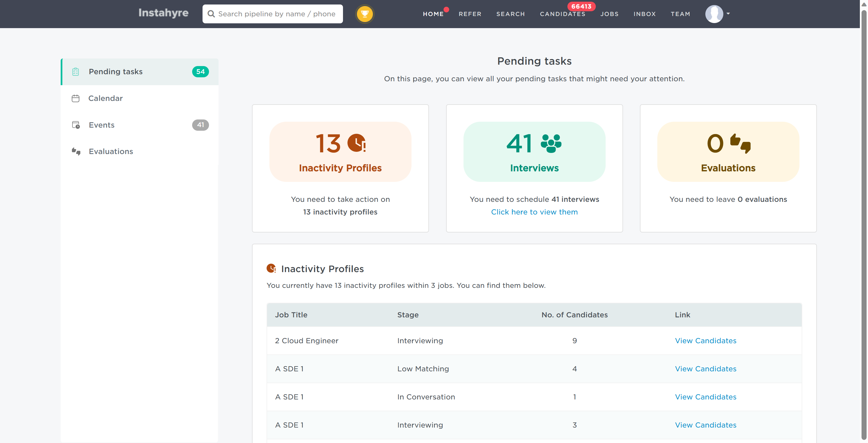Click the Pending tasks clipboard icon

click(76, 71)
